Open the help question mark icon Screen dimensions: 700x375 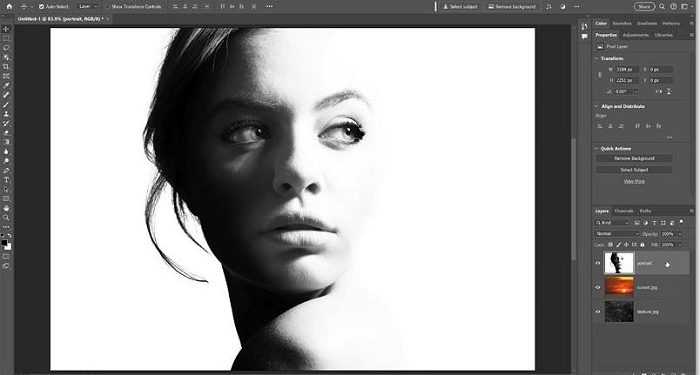674,7
